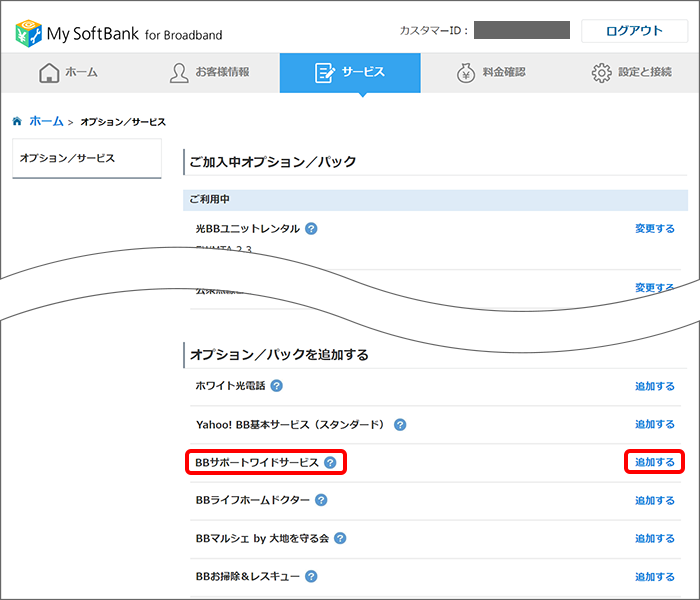The image size is (700, 600).
Task: Click the BBライフホームドクター label
Action: (253, 500)
